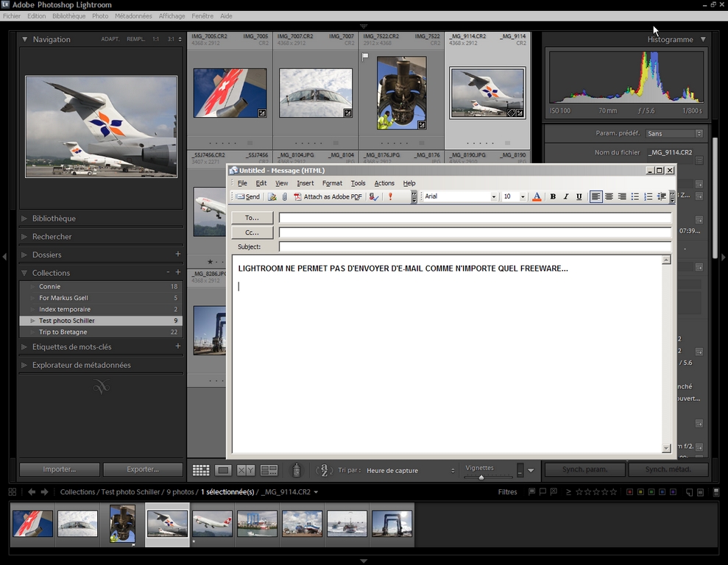Open the Actions menu in message window
This screenshot has height=565, width=728.
[384, 183]
